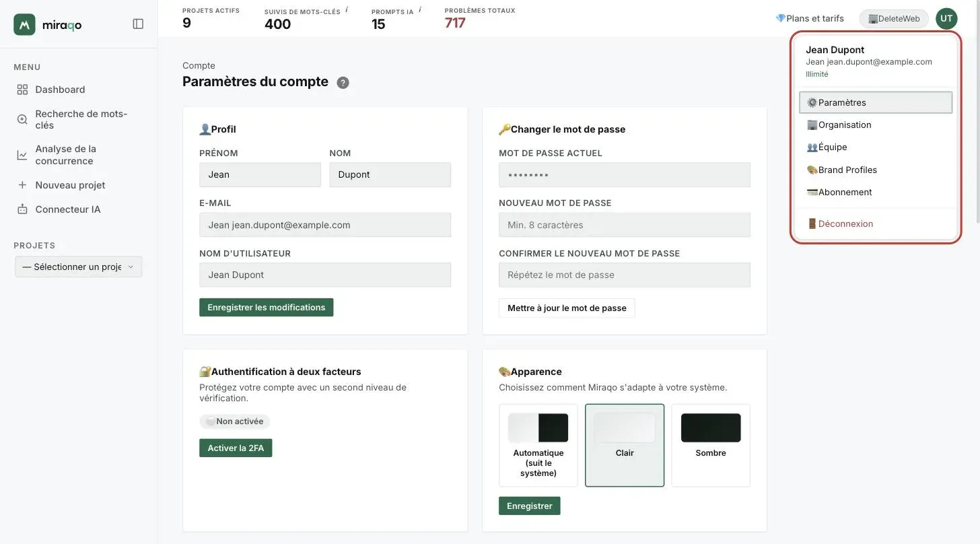Open Organisation from the user menu

coord(876,125)
